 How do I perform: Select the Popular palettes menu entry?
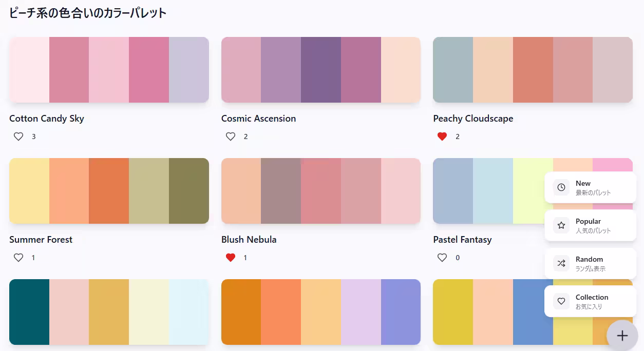pyautogui.click(x=591, y=225)
